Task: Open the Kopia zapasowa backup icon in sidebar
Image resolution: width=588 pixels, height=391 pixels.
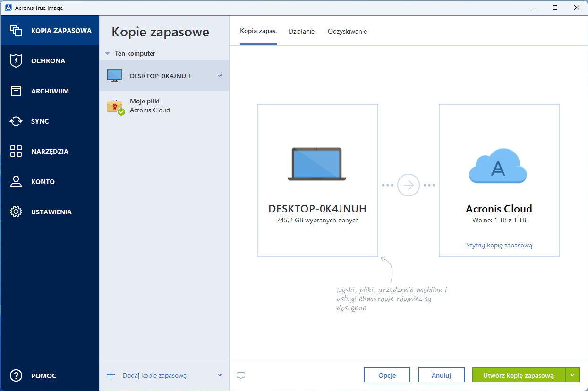Action: pyautogui.click(x=16, y=31)
